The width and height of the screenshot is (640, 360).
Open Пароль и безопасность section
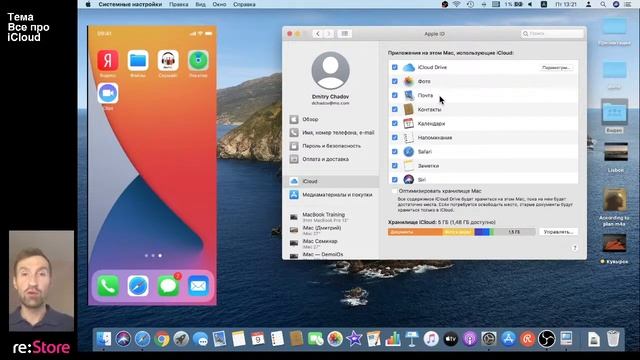point(331,146)
